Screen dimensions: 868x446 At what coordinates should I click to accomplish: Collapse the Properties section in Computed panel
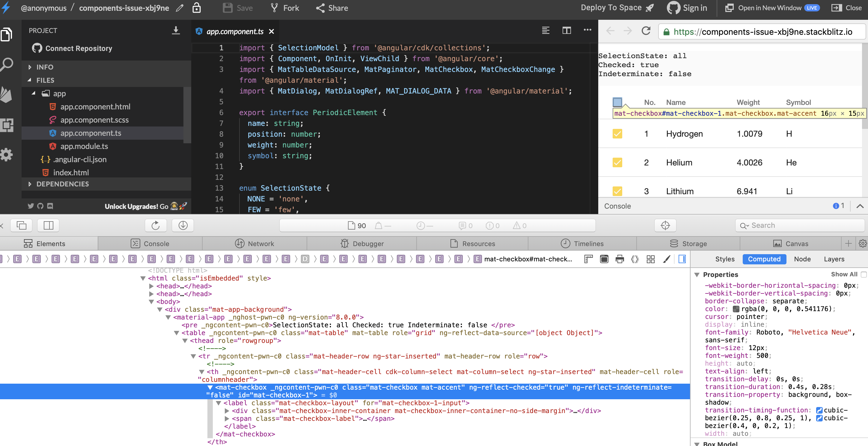pos(697,275)
